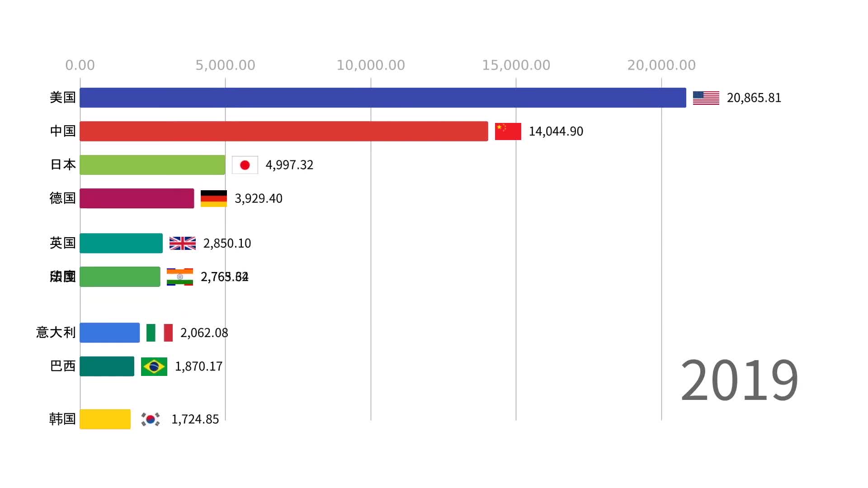868x488 pixels.
Task: Click the 英国 country label
Action: [63, 243]
